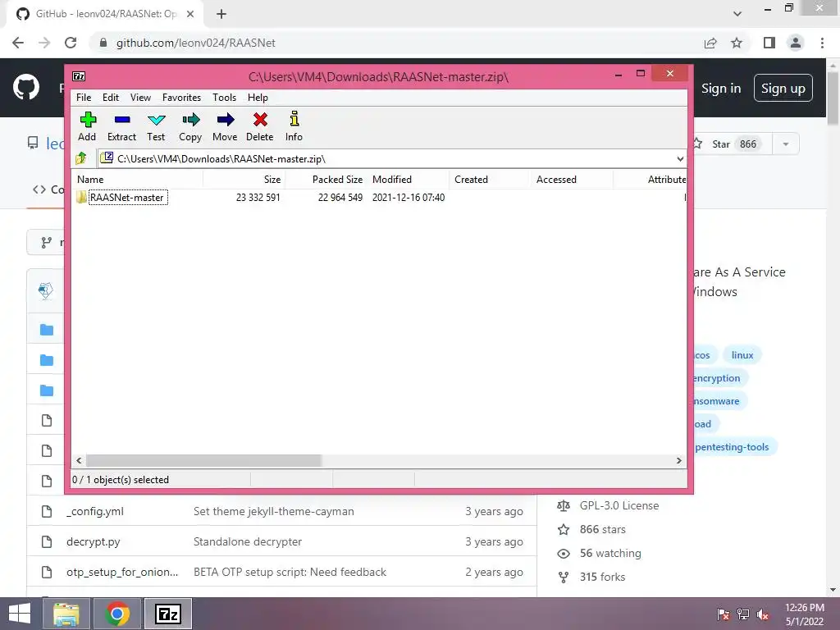
Task: Open the decrypt.py file
Action: coord(94,542)
